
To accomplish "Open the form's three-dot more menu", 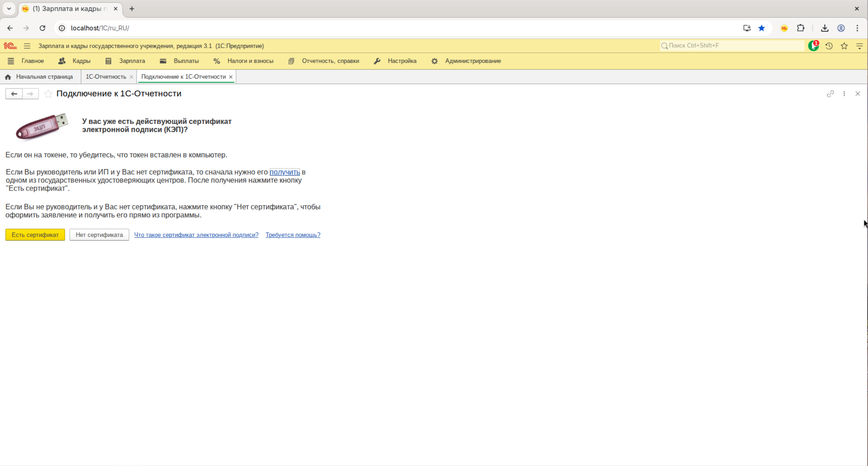I will pyautogui.click(x=844, y=94).
